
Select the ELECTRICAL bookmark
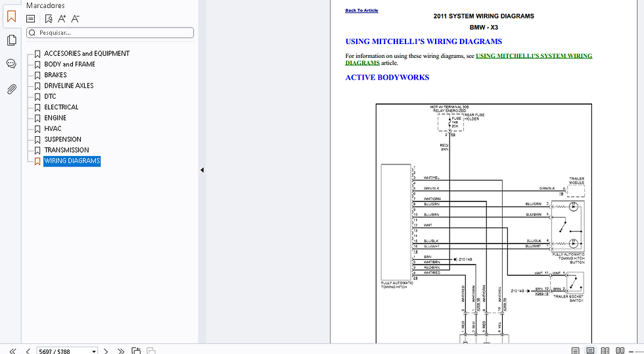61,107
